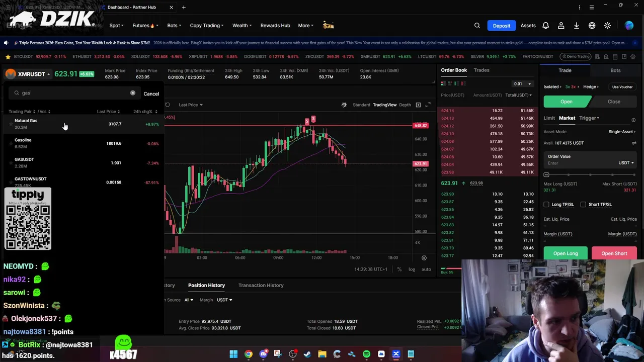Expand Futures menu in top navigation
The width and height of the screenshot is (644, 362).
click(x=145, y=26)
